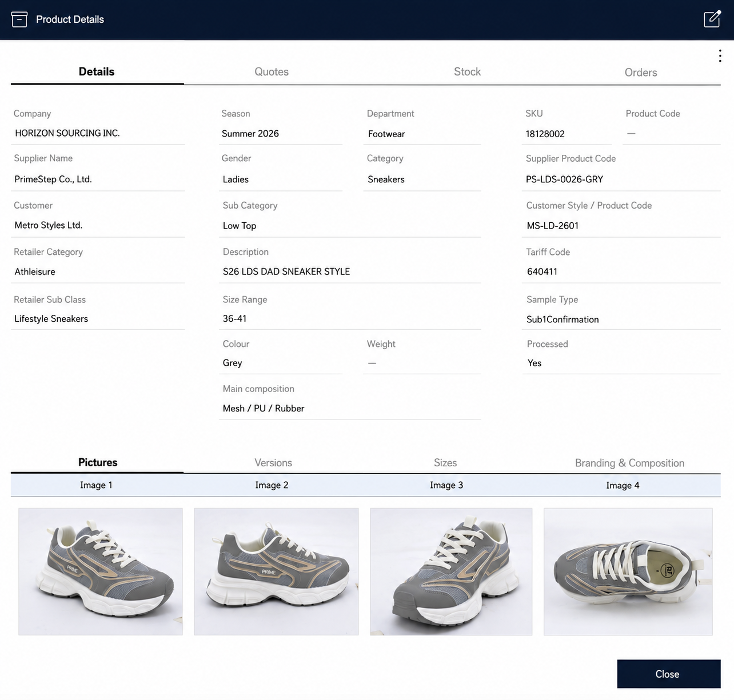Click the Customer Style code MS-LD-2601
The image size is (734, 700).
[x=621, y=226]
